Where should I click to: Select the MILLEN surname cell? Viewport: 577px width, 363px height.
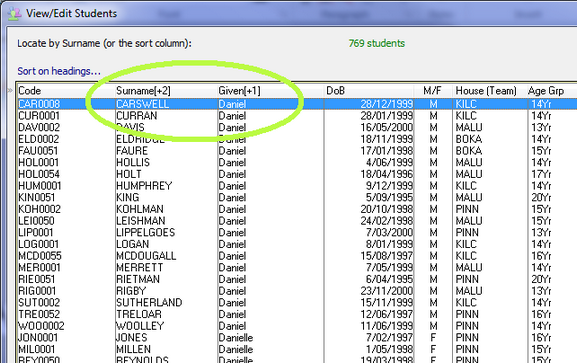tap(134, 349)
